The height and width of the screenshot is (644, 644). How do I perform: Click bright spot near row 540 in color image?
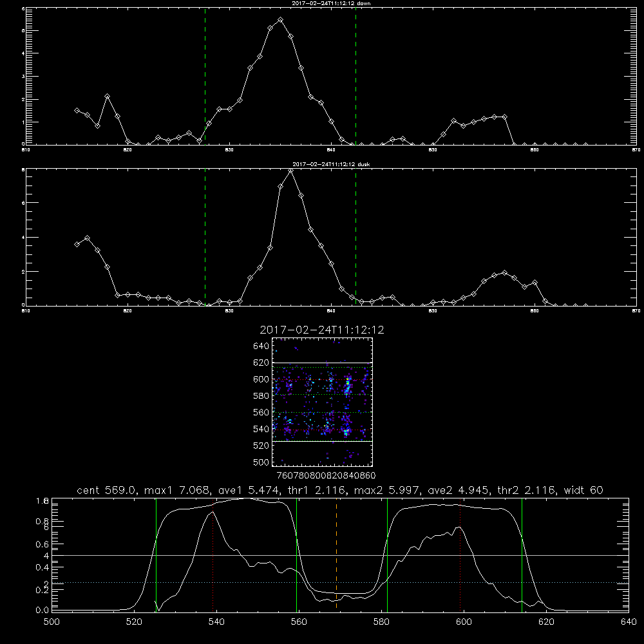346,431
